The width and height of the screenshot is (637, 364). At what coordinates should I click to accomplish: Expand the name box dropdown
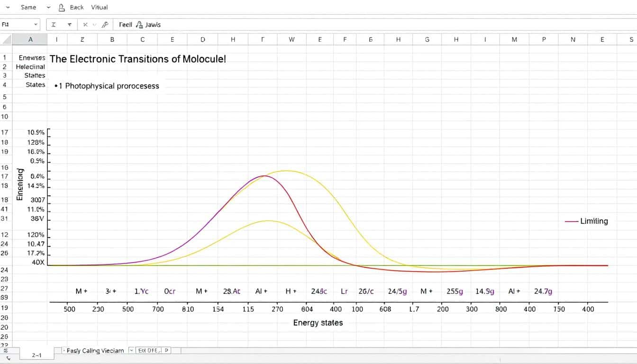pyautogui.click(x=36, y=25)
